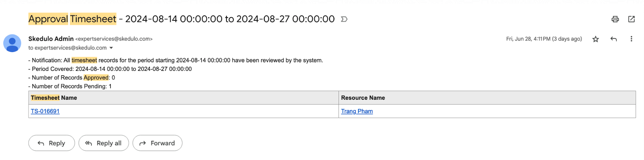Print this email using the printer icon
Viewport: 644px width, 160px height.
pyautogui.click(x=615, y=19)
